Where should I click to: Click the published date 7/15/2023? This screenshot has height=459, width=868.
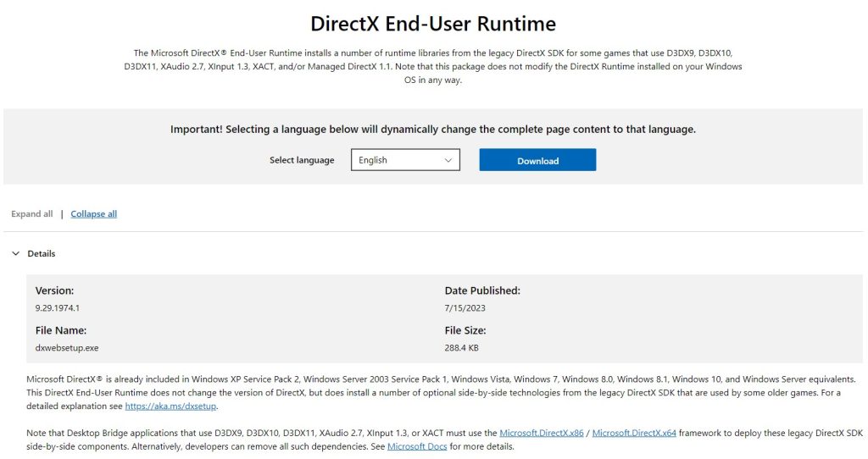pyautogui.click(x=465, y=308)
